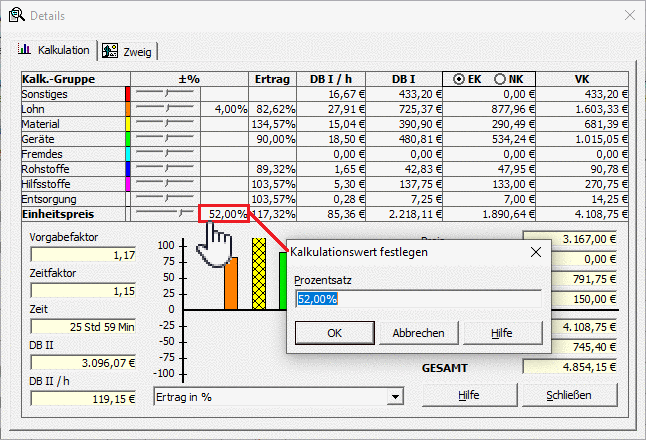Click the blue Rohstoffe color swatch

point(128,169)
